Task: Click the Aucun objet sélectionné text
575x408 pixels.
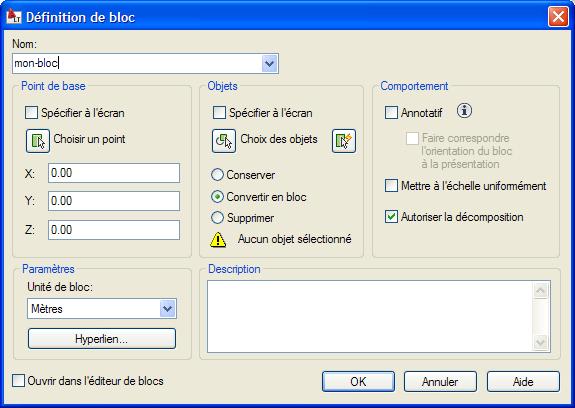Action: [294, 239]
